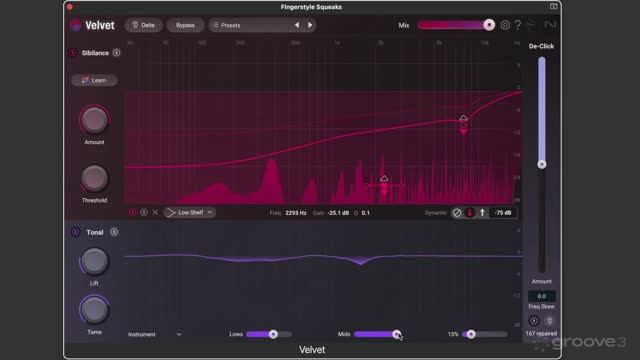Open the help question mark
Image resolution: width=640 pixels, height=360 pixels.
click(518, 25)
